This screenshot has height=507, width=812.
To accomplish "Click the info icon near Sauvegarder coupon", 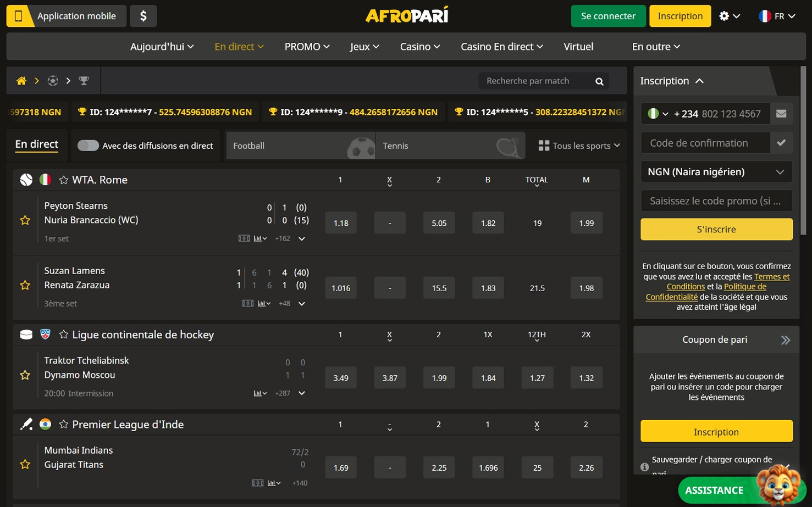I will (x=645, y=467).
